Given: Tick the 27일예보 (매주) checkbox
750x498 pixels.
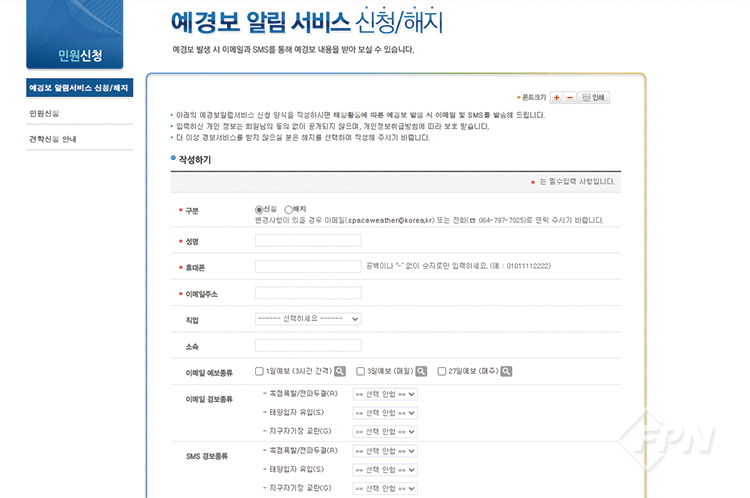Looking at the screenshot, I should 441,371.
